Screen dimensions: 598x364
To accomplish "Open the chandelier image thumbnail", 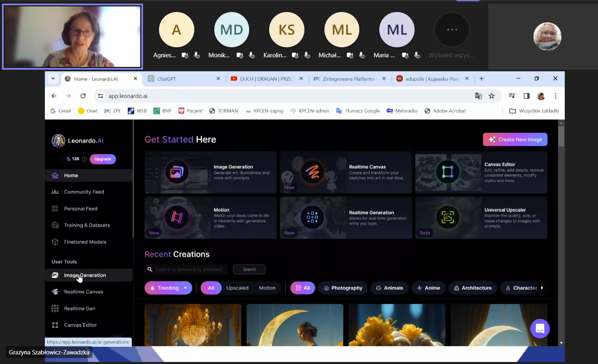I will pyautogui.click(x=193, y=325).
